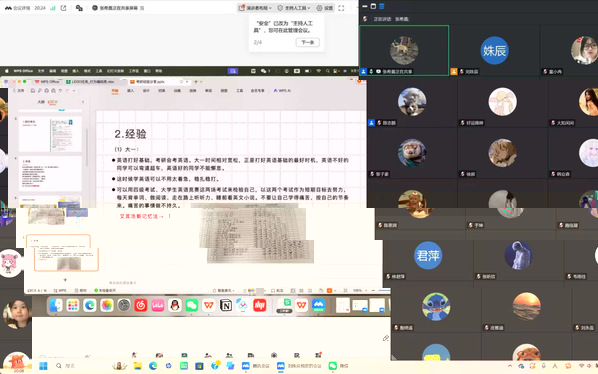
Task: Open the translation chat icon in meeting bar
Action: (x=79, y=8)
